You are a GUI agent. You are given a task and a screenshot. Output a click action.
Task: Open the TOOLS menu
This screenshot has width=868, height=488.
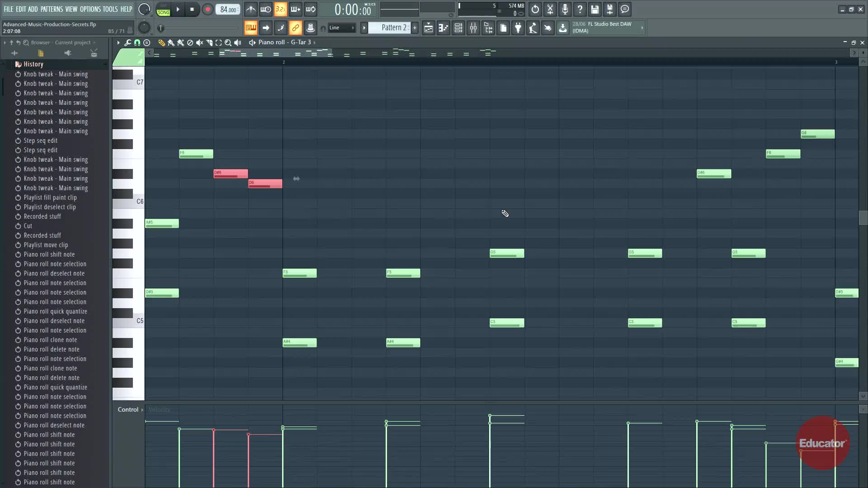(110, 9)
